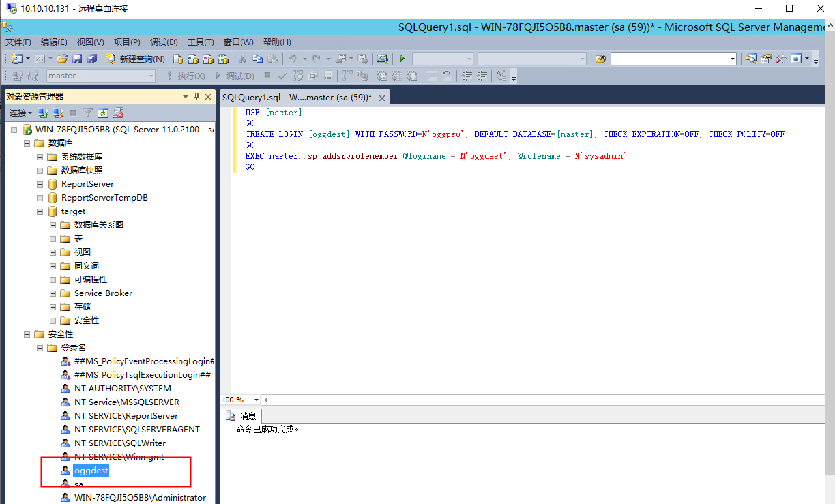Click the Undo toolbar icon
The image size is (835, 504).
pyautogui.click(x=293, y=59)
